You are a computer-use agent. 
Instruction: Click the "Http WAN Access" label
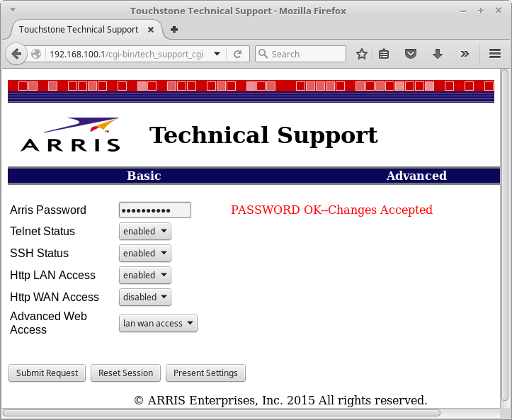pos(55,297)
